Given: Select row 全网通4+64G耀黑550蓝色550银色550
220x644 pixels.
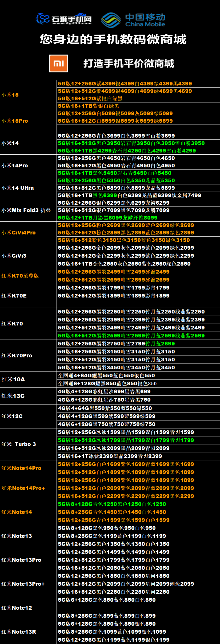Looking at the screenshot, I should (x=138, y=375).
